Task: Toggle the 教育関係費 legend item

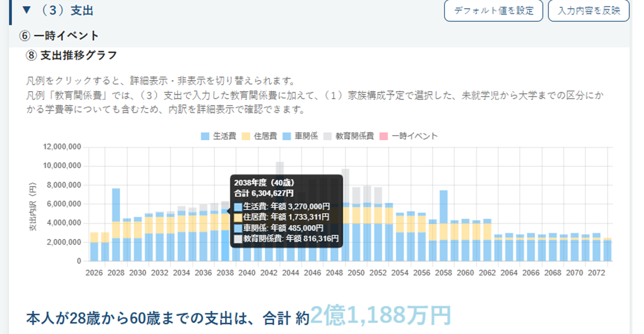Action: 349,136
